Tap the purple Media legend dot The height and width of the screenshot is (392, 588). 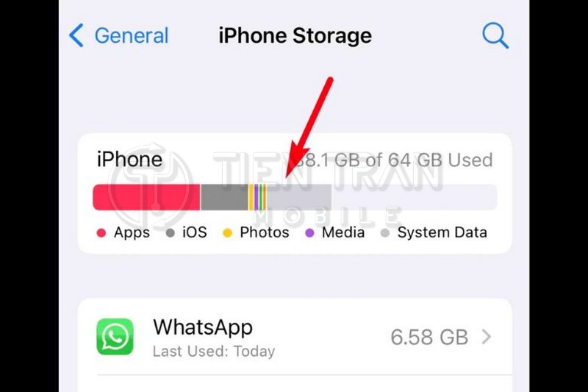point(309,233)
